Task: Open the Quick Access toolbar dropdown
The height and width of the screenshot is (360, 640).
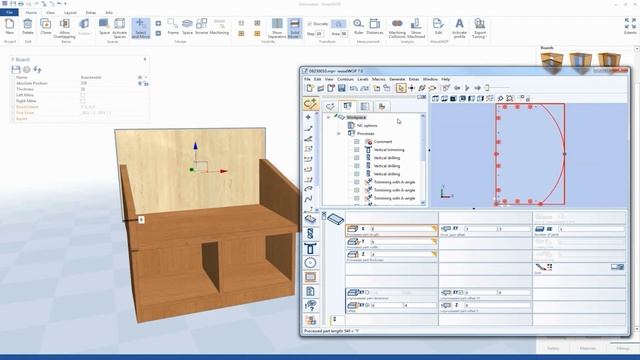Action: (x=65, y=4)
